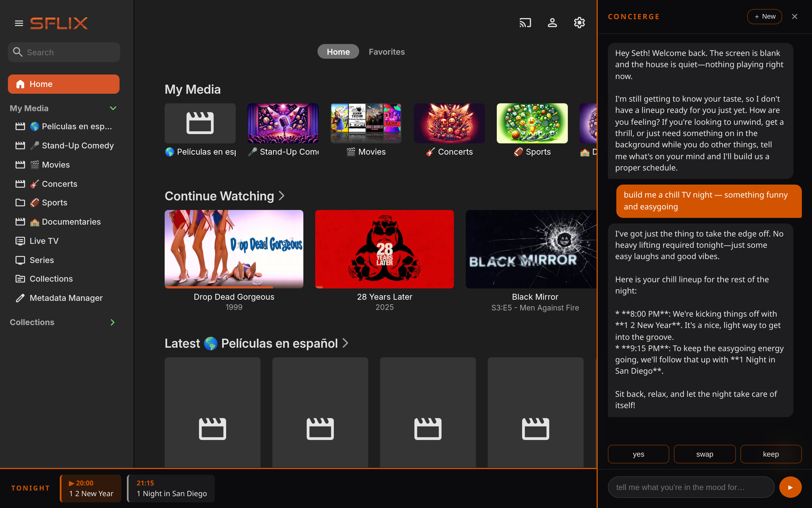812x508 pixels.
Task: Open the Películas en español media tile
Action: coord(200,123)
